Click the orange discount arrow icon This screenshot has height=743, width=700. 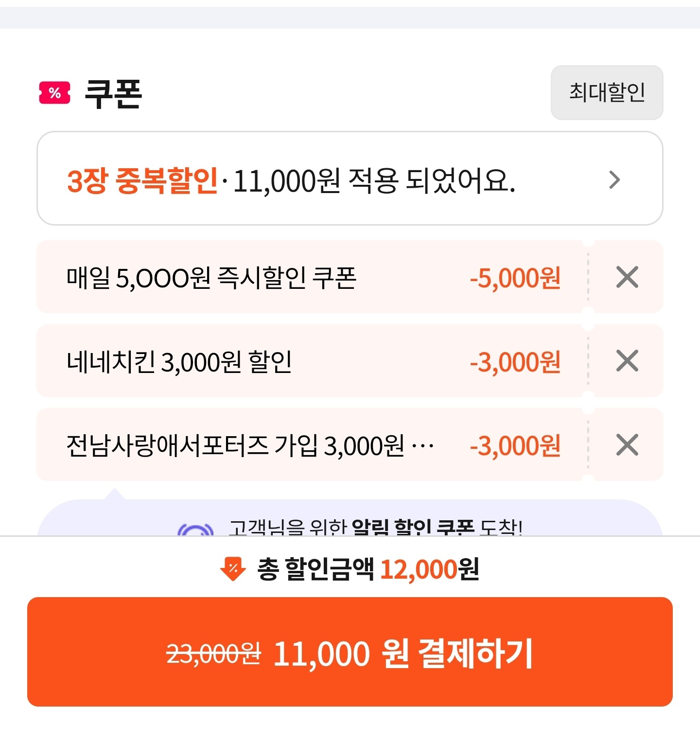coord(233,569)
